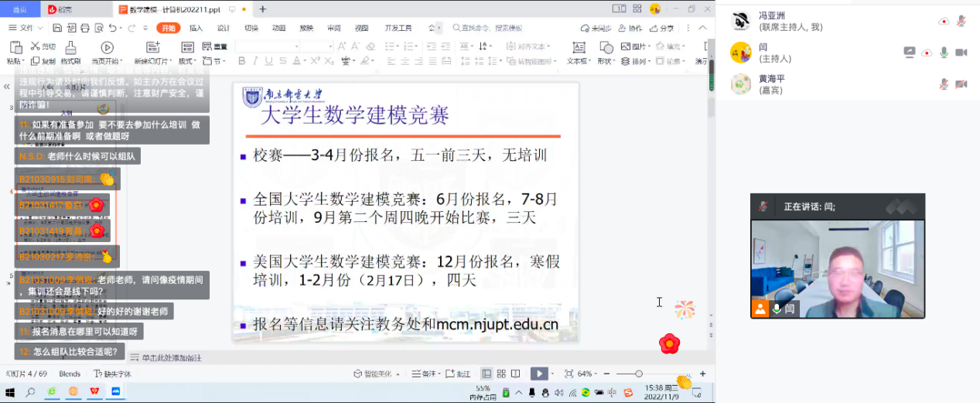Image resolution: width=980 pixels, height=403 pixels.
Task: Toggle camera for participant 黄海平
Action: coord(961,84)
